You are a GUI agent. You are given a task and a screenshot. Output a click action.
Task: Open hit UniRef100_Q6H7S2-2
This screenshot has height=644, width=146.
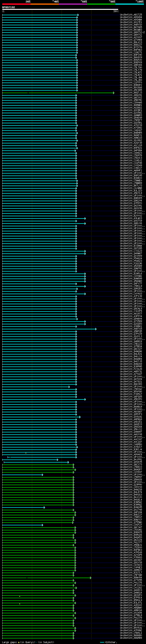tap(132, 32)
